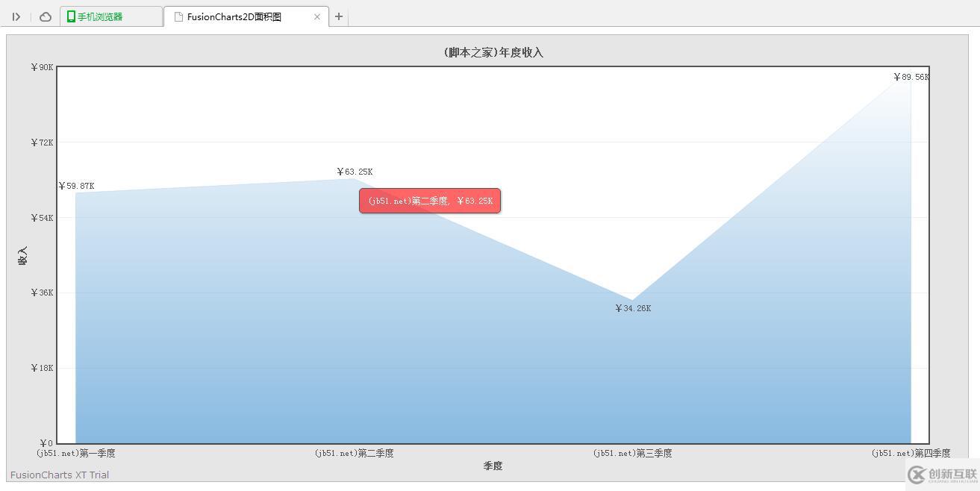Click the FusionCharts XT Trial link

coord(59,475)
